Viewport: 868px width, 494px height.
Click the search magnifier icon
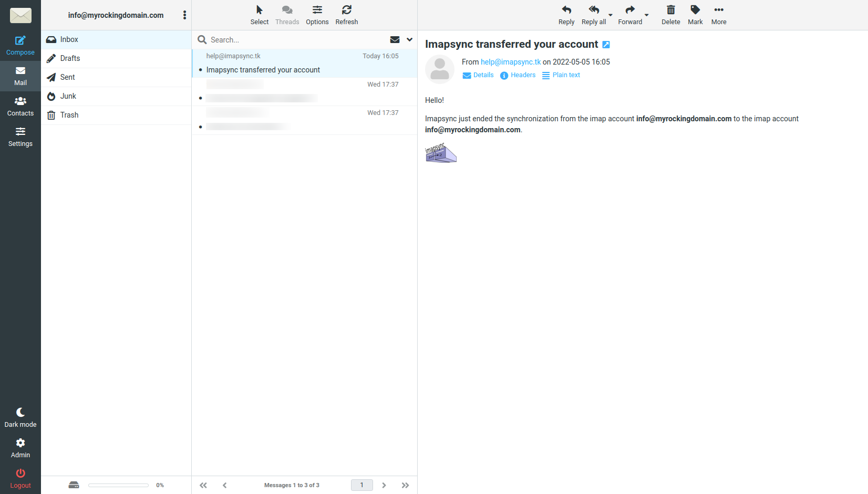(202, 39)
